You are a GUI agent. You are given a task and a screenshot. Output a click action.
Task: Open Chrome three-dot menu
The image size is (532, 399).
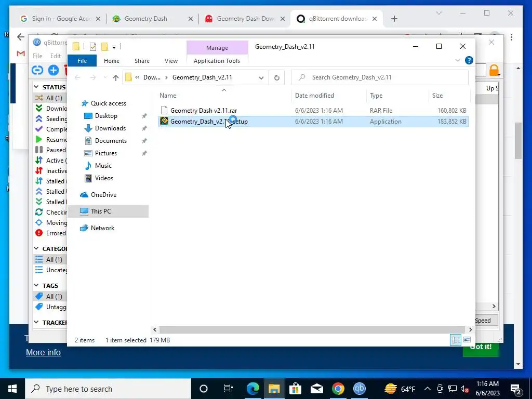click(511, 37)
